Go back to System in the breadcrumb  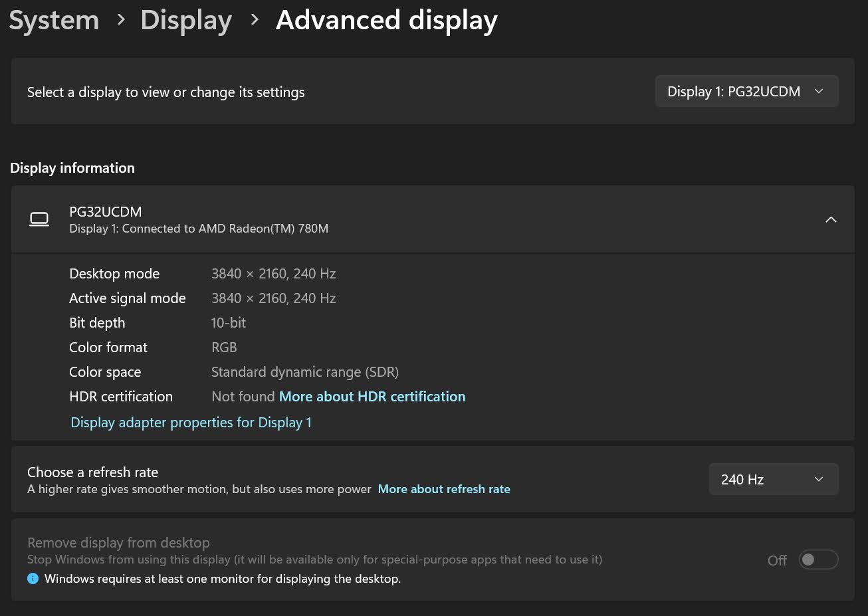[x=54, y=20]
